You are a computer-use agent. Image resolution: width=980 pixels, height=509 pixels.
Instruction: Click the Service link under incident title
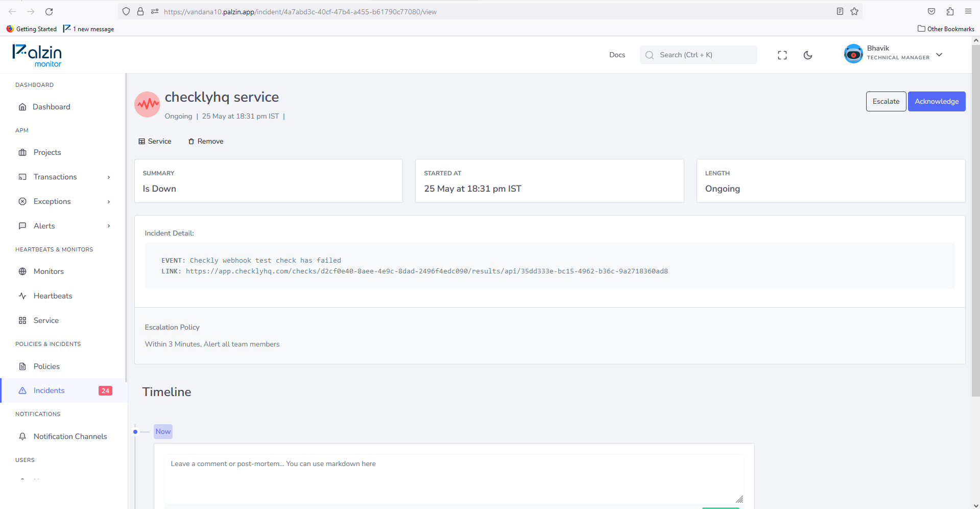tap(155, 141)
